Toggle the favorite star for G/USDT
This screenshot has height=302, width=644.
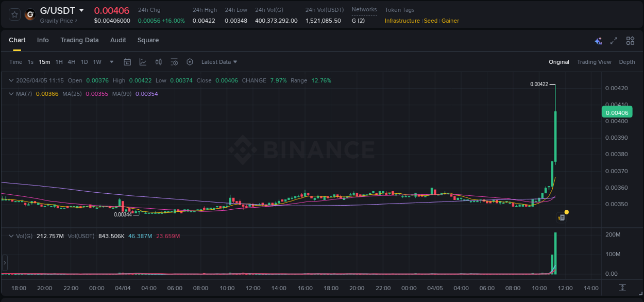[x=14, y=14]
